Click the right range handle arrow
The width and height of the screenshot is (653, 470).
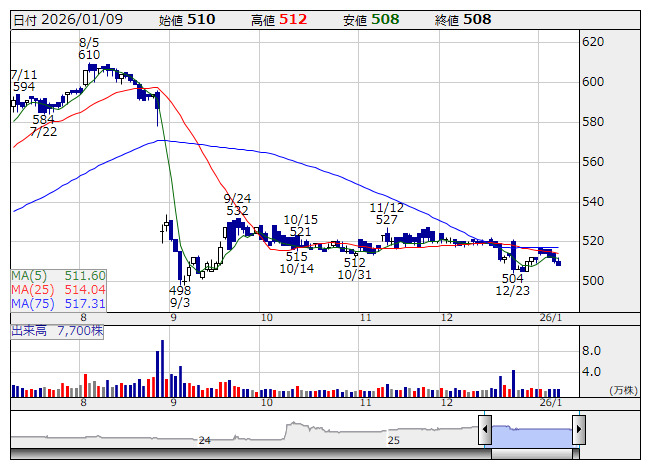(578, 432)
